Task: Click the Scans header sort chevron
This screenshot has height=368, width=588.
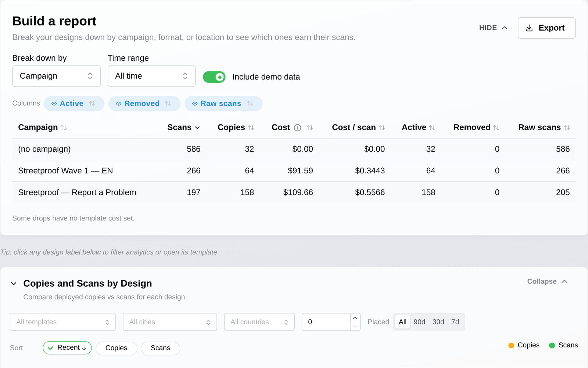Action: coord(197,128)
